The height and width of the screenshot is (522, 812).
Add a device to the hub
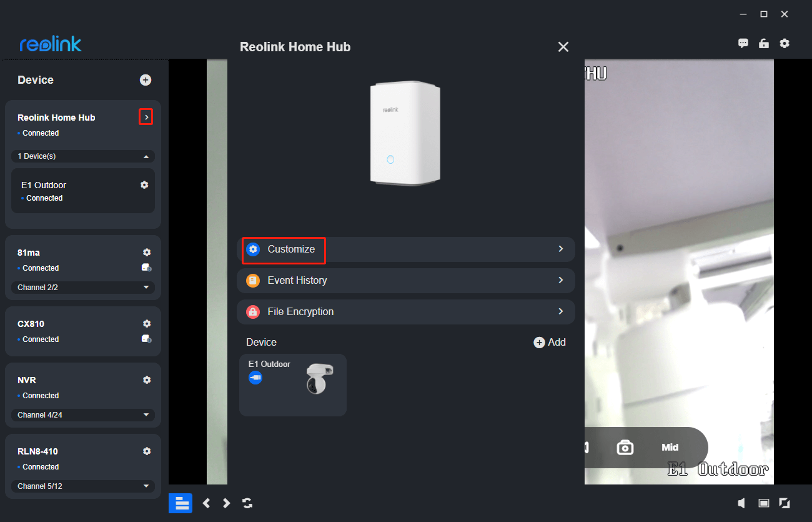pos(550,343)
